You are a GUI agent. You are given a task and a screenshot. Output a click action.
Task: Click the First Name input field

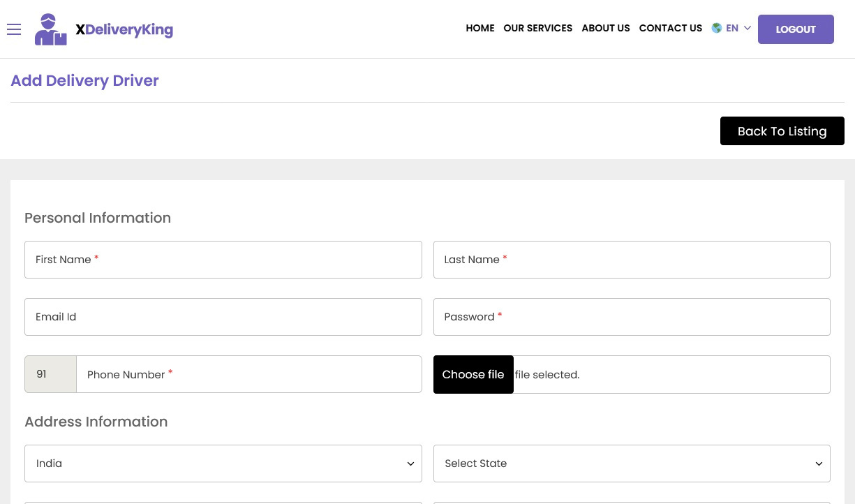point(223,260)
